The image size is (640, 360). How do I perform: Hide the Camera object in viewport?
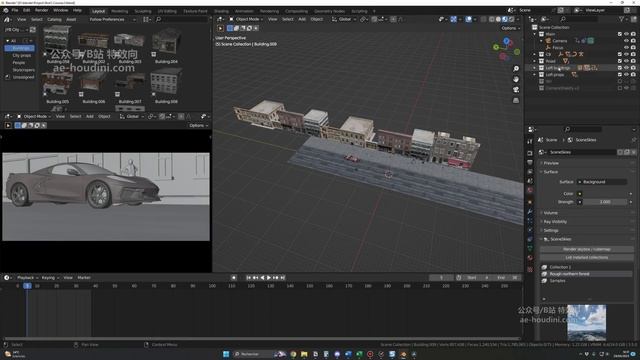[x=627, y=41]
